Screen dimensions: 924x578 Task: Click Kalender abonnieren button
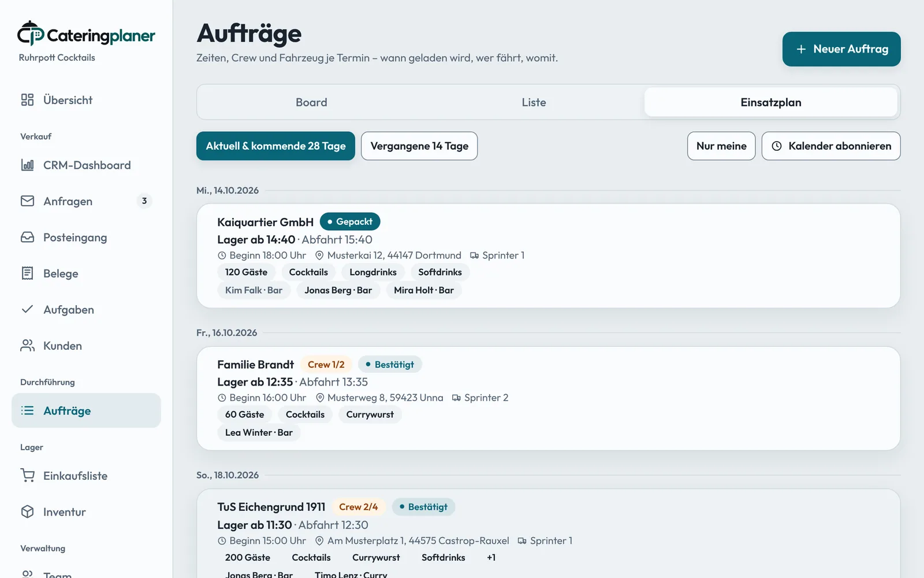coord(831,146)
